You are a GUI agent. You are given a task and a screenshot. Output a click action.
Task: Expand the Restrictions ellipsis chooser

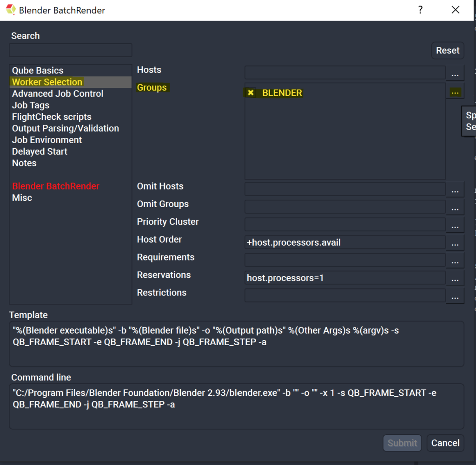(x=455, y=296)
